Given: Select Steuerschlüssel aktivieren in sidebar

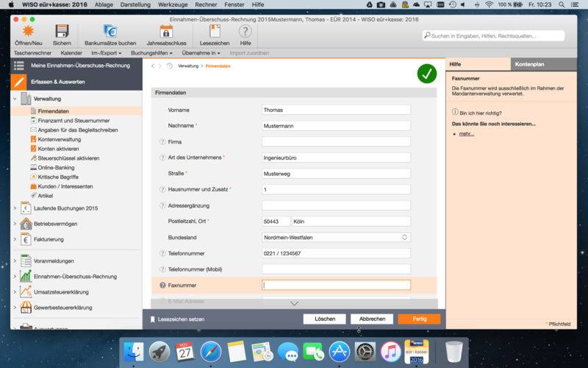Looking at the screenshot, I should (x=68, y=158).
